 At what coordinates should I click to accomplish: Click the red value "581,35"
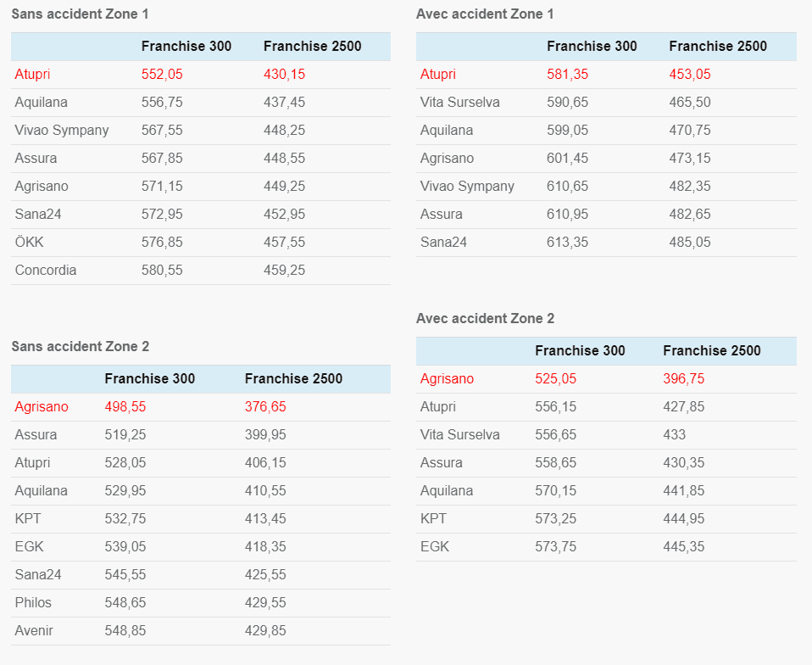coord(568,74)
